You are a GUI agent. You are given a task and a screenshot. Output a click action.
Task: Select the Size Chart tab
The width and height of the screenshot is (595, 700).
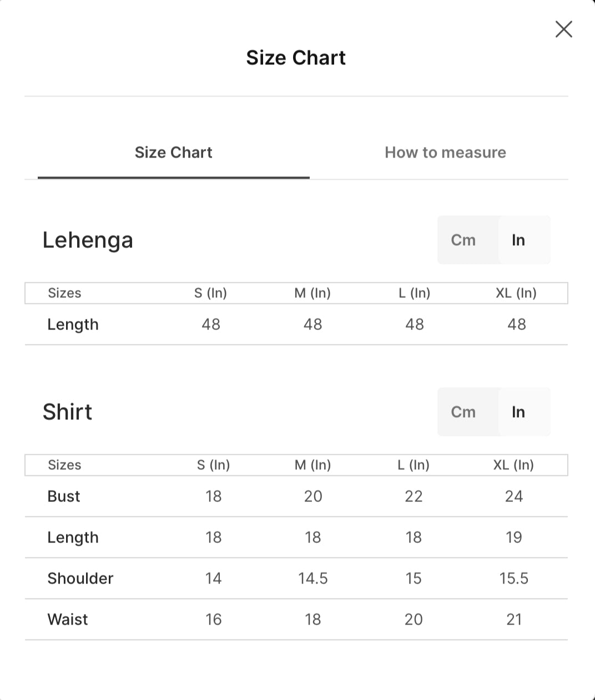tap(174, 153)
